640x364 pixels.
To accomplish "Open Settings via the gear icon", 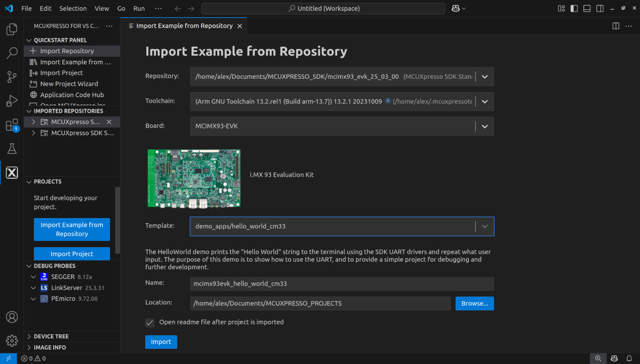I will (12, 340).
